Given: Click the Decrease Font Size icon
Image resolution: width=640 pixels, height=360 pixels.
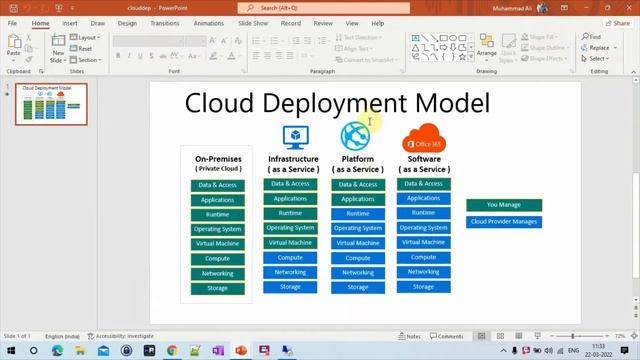Looking at the screenshot, I should point(224,40).
